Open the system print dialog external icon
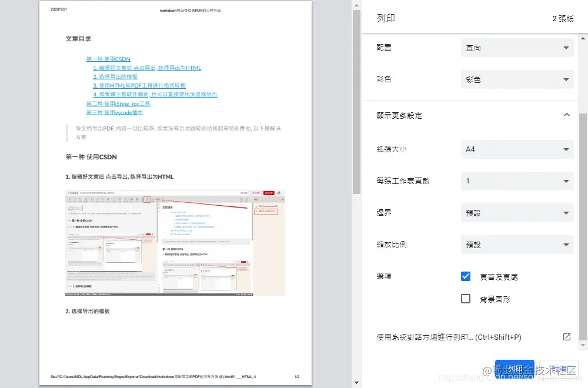The width and height of the screenshot is (588, 388). point(566,336)
